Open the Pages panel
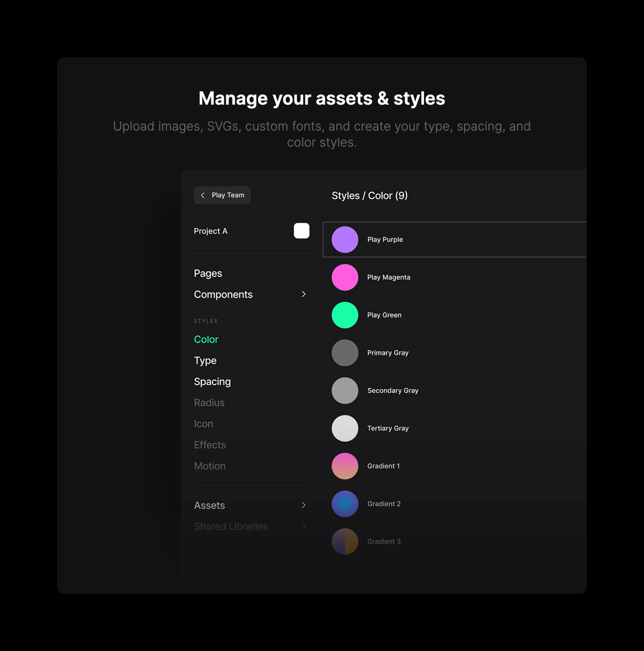Viewport: 644px width, 651px height. click(208, 273)
